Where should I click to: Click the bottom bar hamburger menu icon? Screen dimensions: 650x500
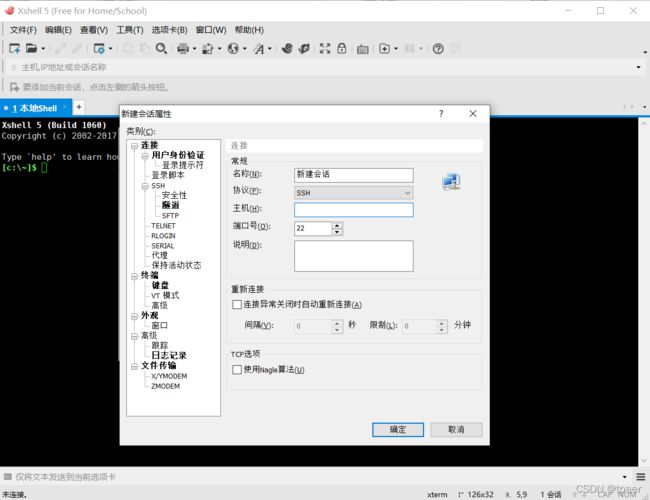(x=641, y=477)
